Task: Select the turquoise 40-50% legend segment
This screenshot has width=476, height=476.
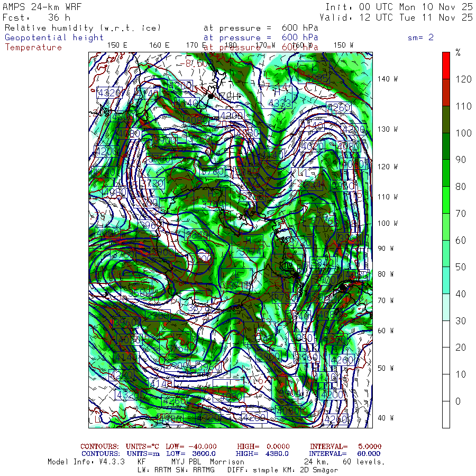Action: [446, 280]
